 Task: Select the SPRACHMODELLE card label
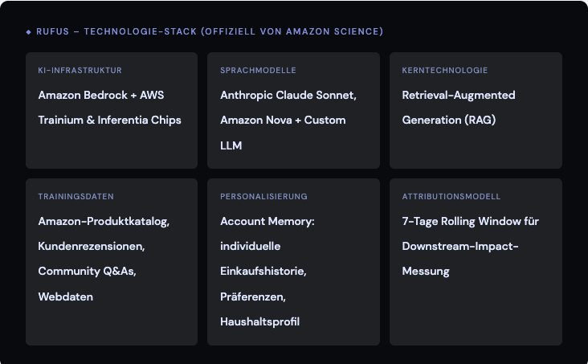[x=258, y=71]
